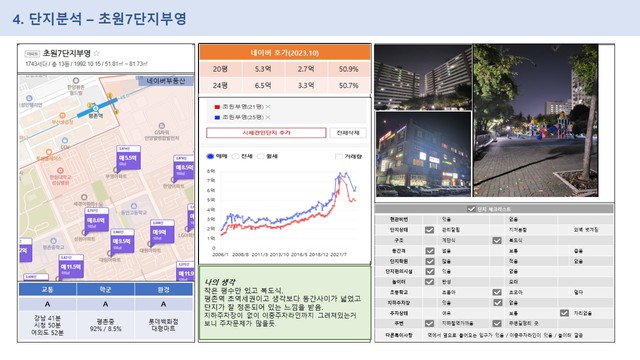The image size is (640, 360).
Task: Enable the 거래량 checkbox
Action: point(338,156)
